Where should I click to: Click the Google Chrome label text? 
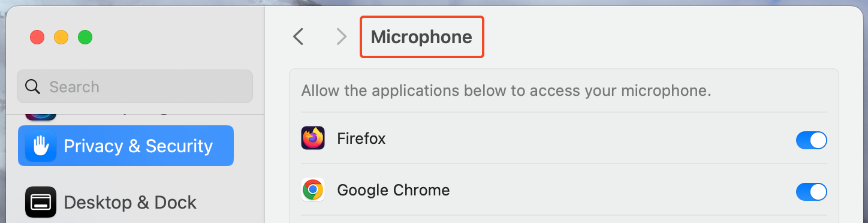(x=393, y=191)
